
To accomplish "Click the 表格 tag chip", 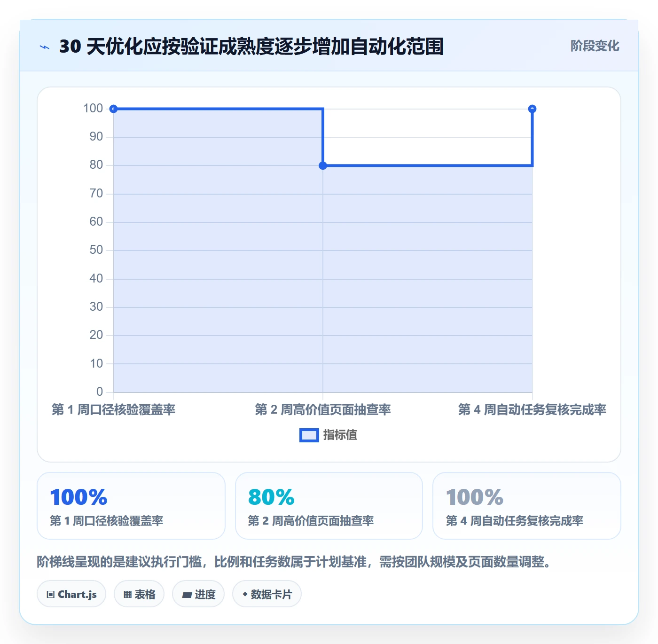I will pyautogui.click(x=139, y=594).
